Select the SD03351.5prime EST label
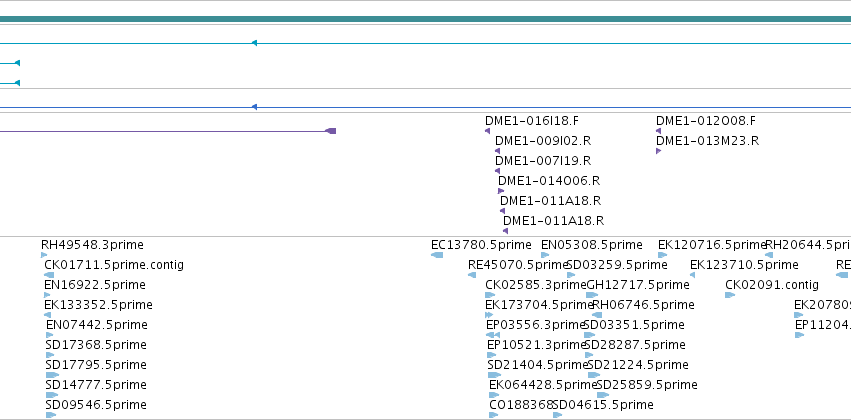 pyautogui.click(x=634, y=325)
